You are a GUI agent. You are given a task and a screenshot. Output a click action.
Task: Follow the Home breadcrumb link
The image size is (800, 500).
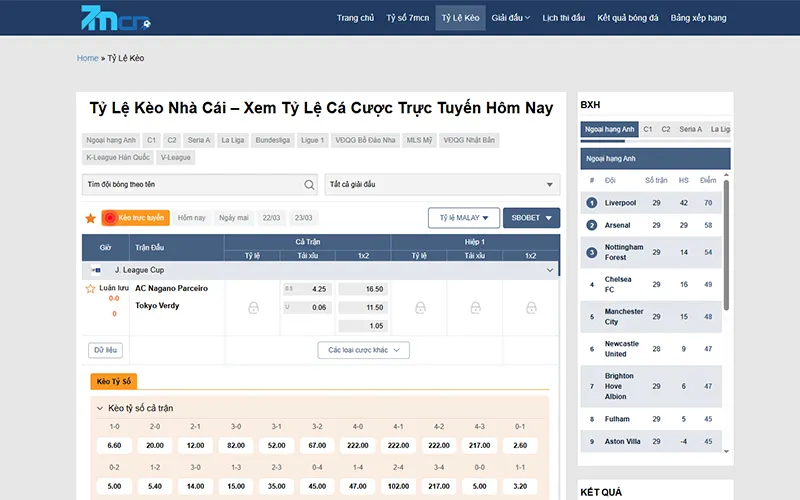[87, 58]
